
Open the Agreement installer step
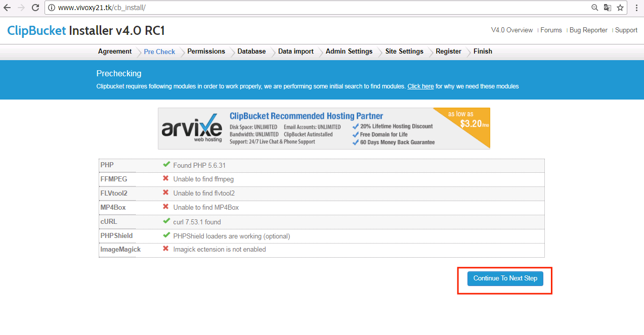pyautogui.click(x=115, y=52)
